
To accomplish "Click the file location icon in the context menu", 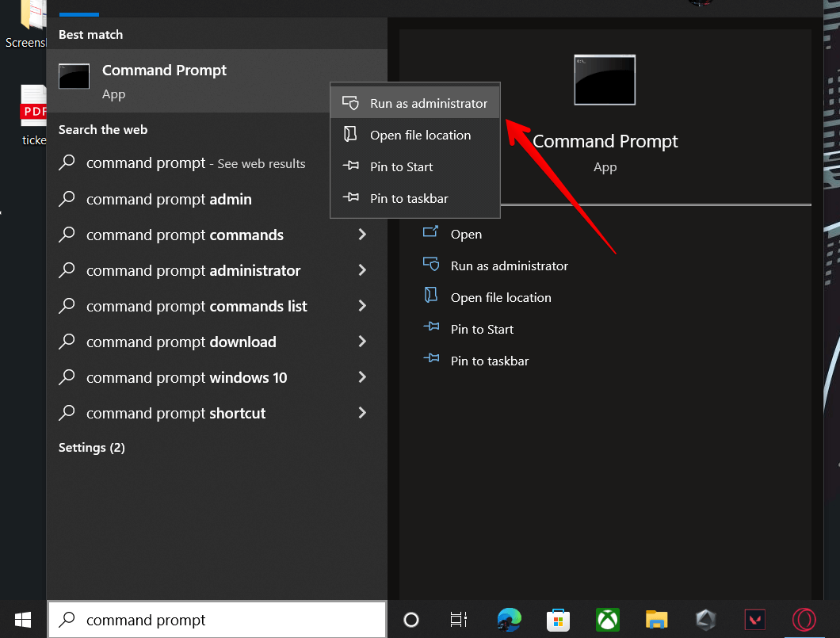I will (350, 134).
